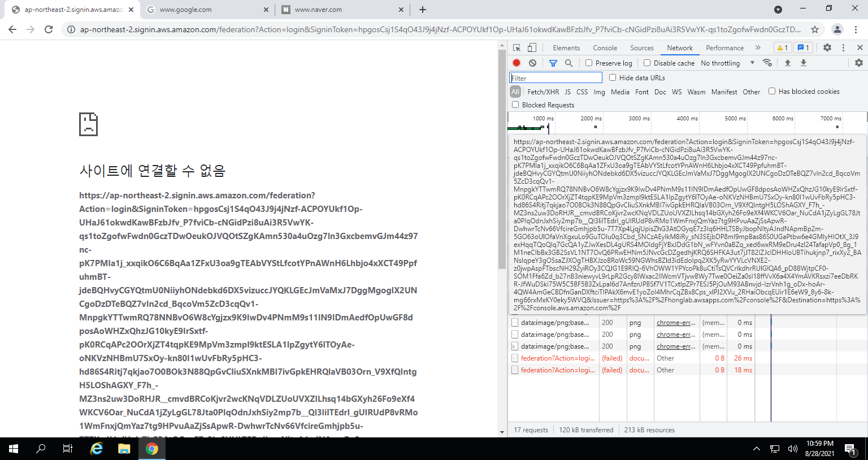868x460 pixels.
Task: Click the browser back arrow
Action: pyautogui.click(x=12, y=29)
